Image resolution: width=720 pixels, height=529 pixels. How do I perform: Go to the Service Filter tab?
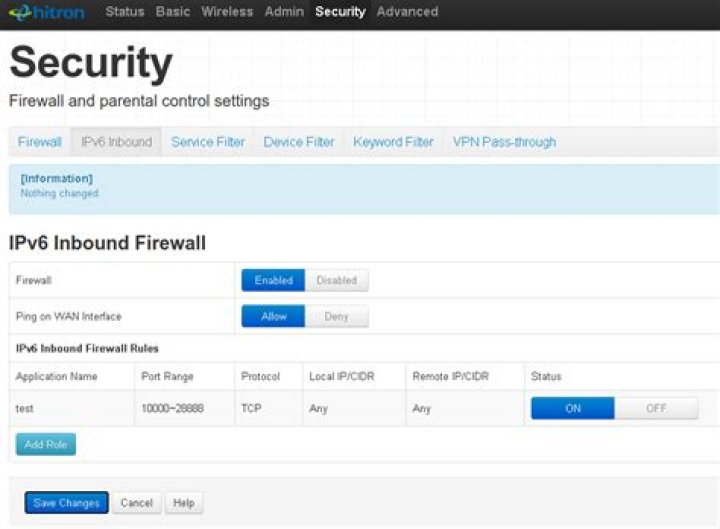(208, 142)
